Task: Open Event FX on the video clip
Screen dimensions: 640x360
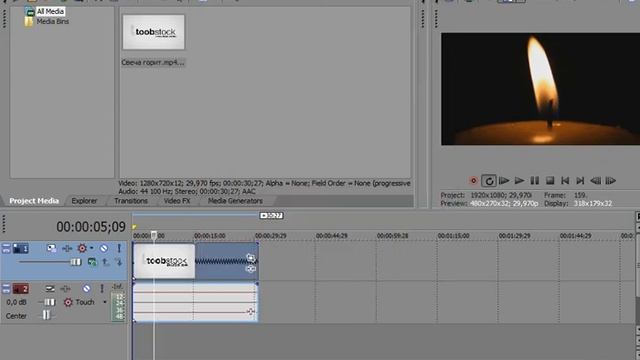Action: point(251,269)
